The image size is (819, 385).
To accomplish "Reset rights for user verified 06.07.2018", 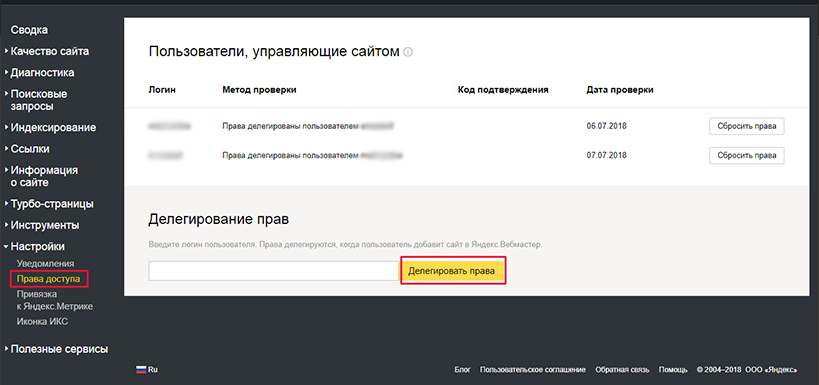I will tap(746, 126).
